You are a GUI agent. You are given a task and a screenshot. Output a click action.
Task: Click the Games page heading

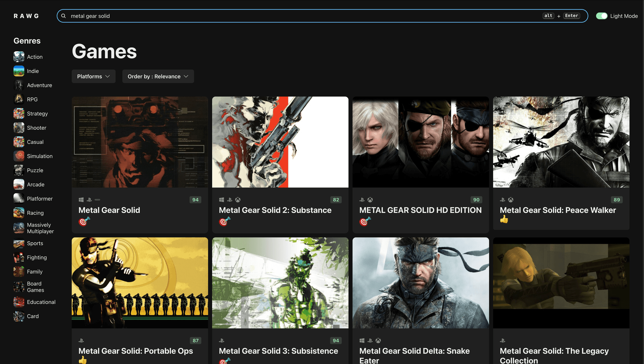click(104, 51)
